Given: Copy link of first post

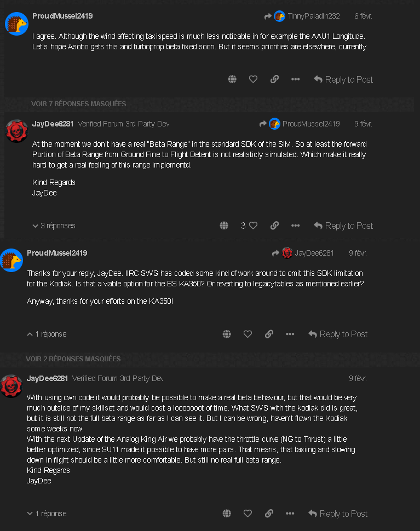Looking at the screenshot, I should 274,79.
